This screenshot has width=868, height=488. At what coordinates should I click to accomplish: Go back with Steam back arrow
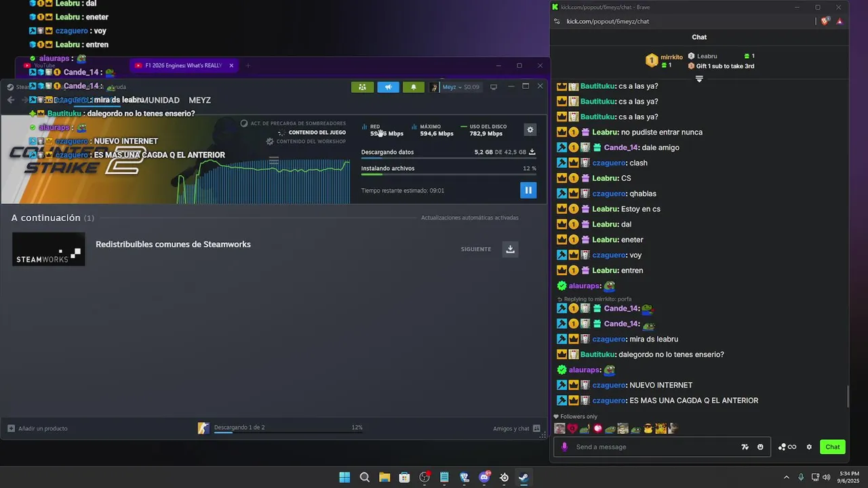pos(11,100)
